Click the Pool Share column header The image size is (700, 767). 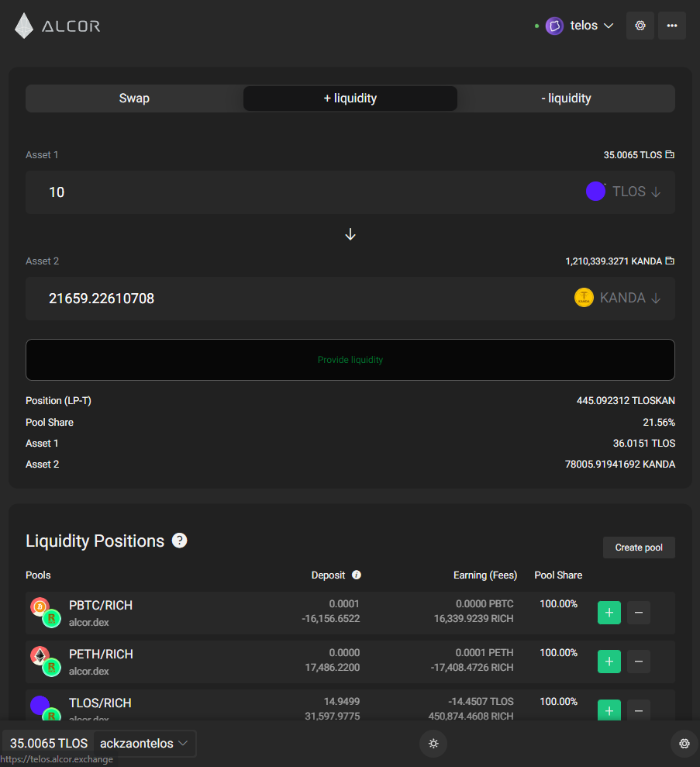click(558, 575)
